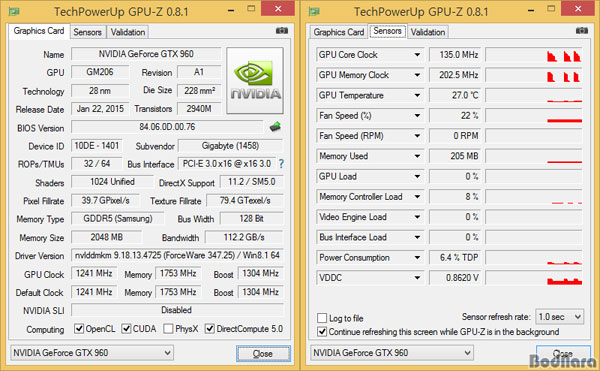Minimize the left GPU-Z window
The height and width of the screenshot is (371, 600).
point(231,10)
